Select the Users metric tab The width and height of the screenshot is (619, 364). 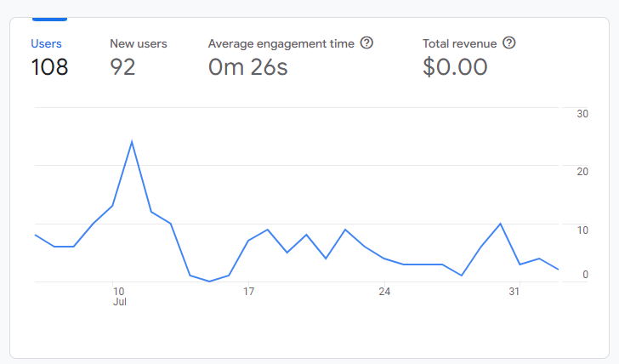click(46, 43)
